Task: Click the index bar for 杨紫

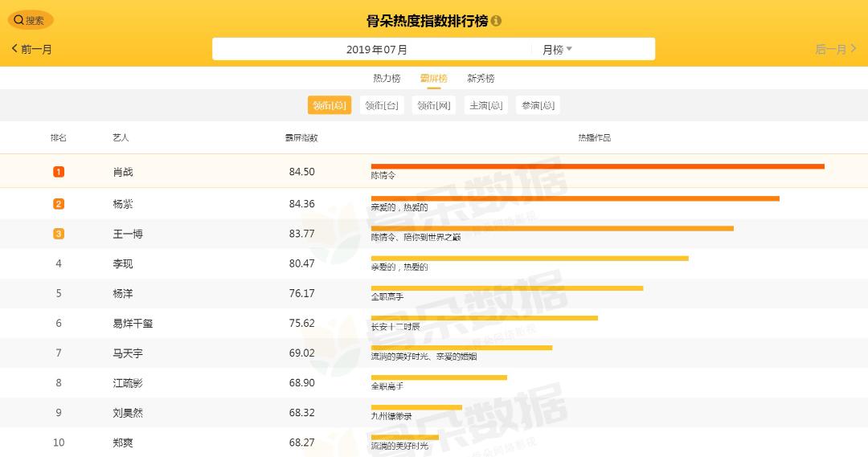Action: (575, 198)
